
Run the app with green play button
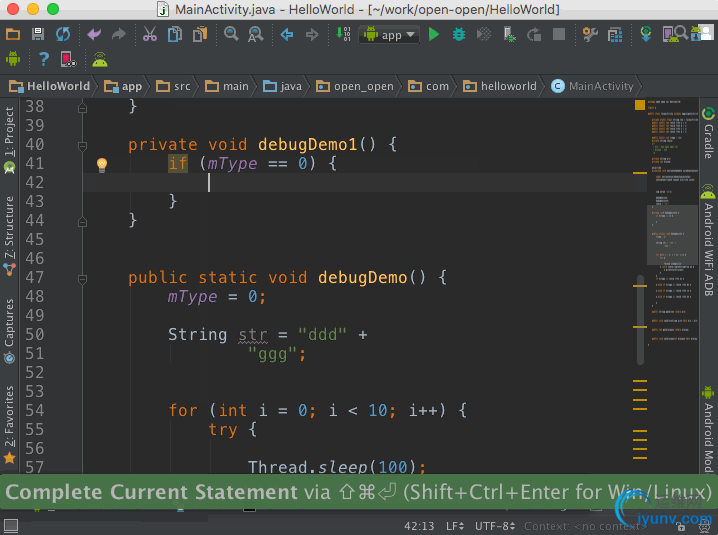[x=434, y=34]
